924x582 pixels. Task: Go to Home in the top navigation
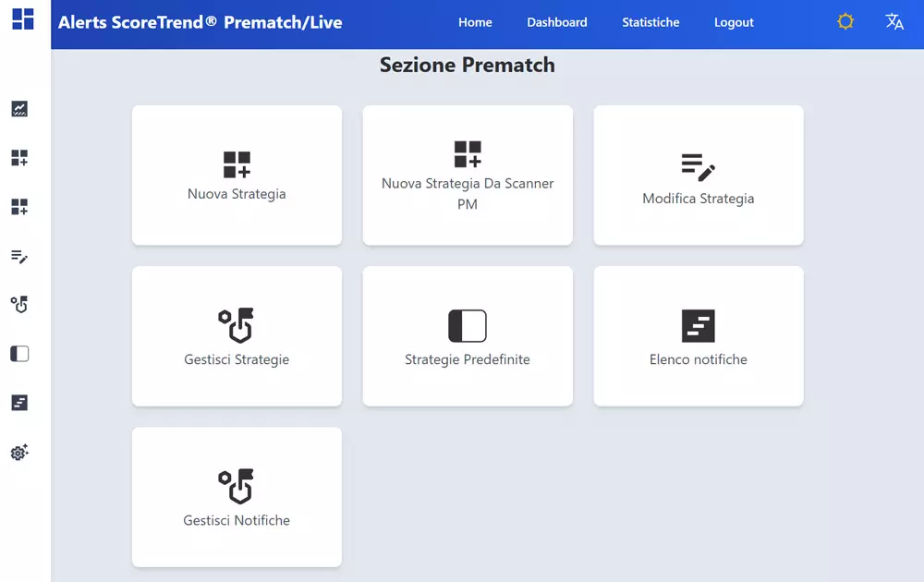(x=475, y=22)
